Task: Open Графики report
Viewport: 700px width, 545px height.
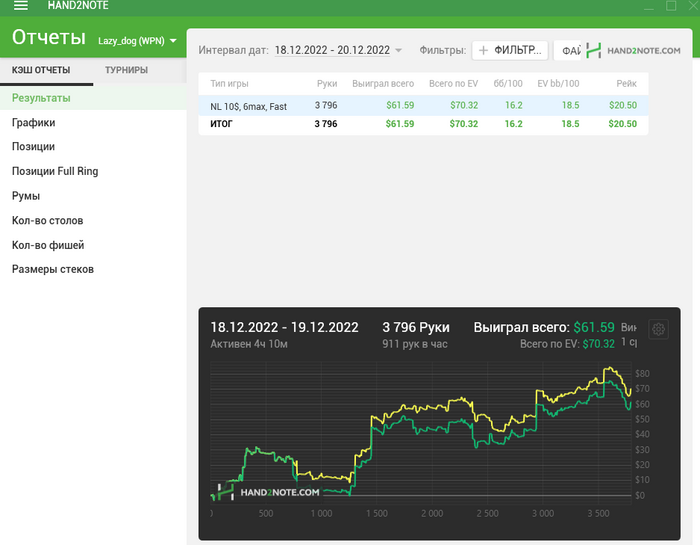Action: pos(93,122)
